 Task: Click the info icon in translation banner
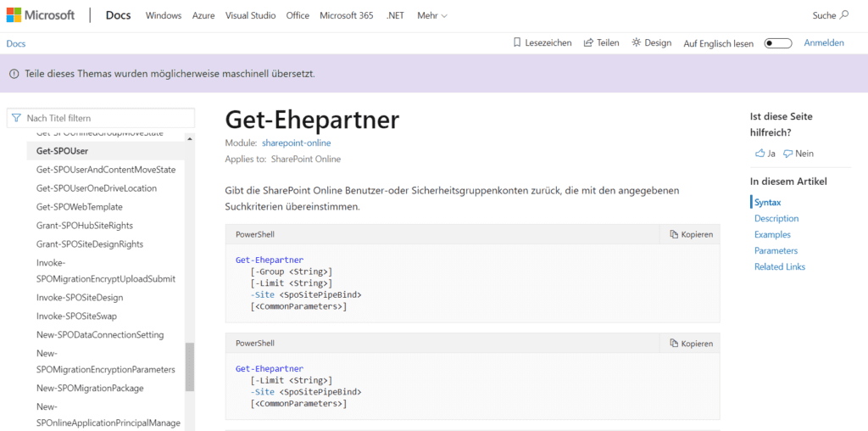(x=14, y=74)
